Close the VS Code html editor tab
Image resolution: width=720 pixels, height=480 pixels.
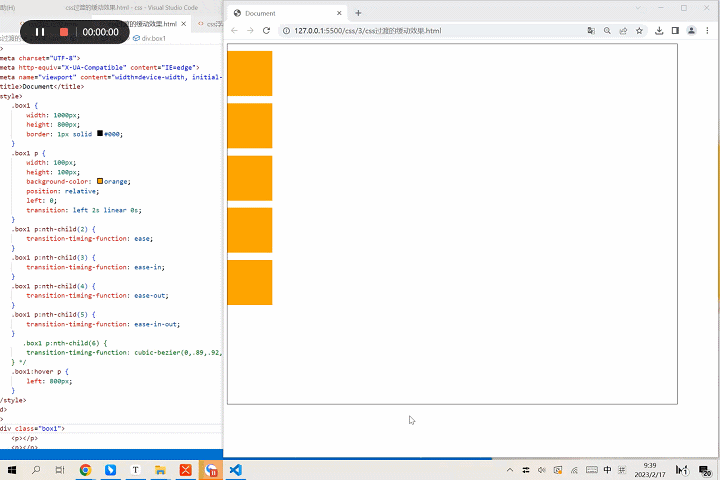pyautogui.click(x=184, y=23)
